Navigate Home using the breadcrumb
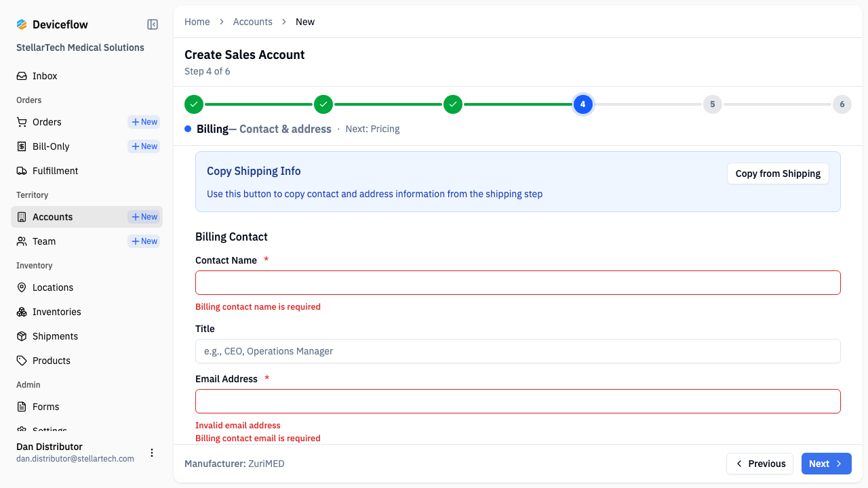 197,21
